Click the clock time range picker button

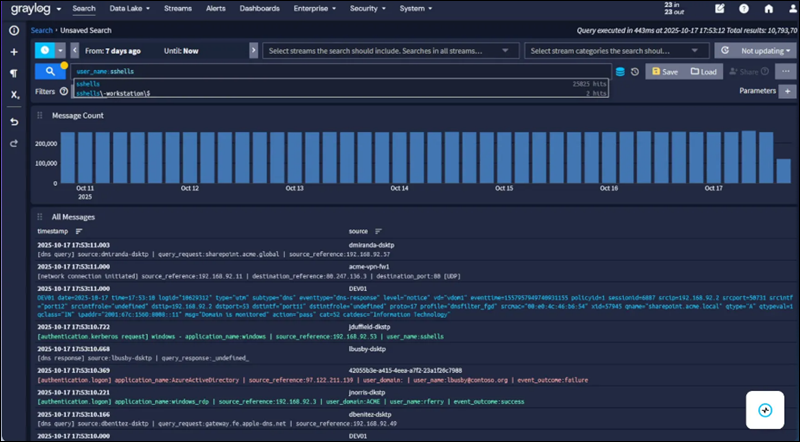click(x=45, y=51)
